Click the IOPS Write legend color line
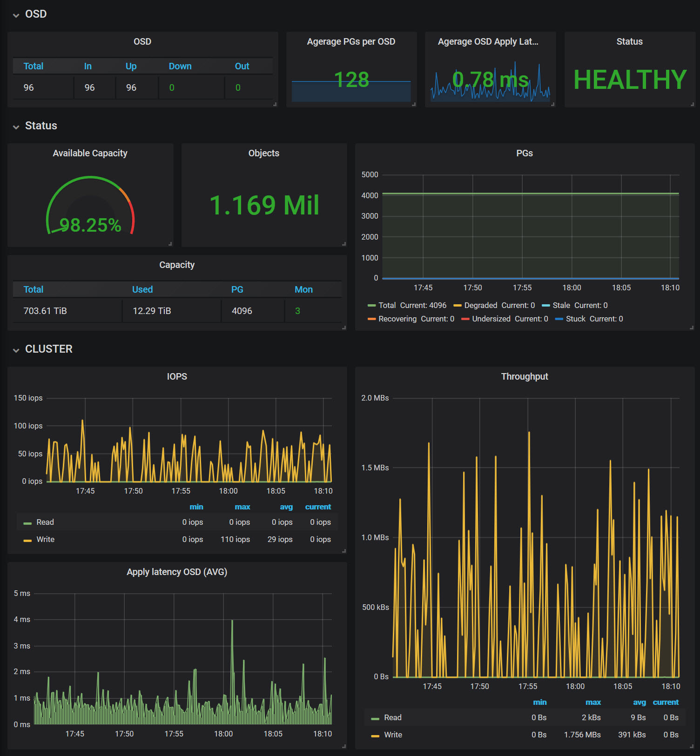 (27, 541)
